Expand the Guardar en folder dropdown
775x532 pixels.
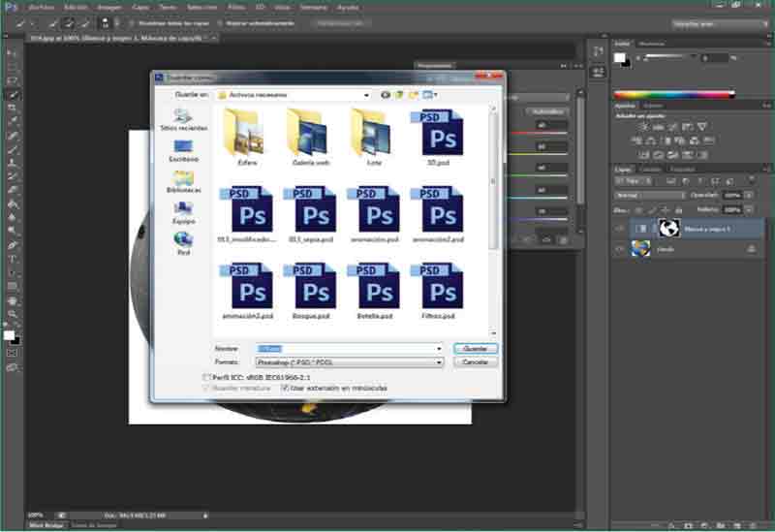(365, 95)
